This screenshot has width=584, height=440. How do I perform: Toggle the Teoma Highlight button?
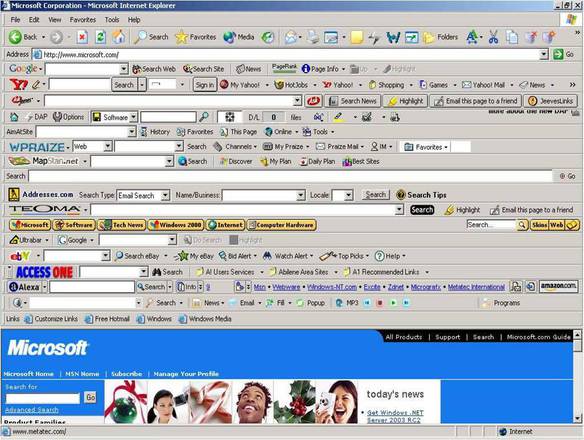click(463, 210)
